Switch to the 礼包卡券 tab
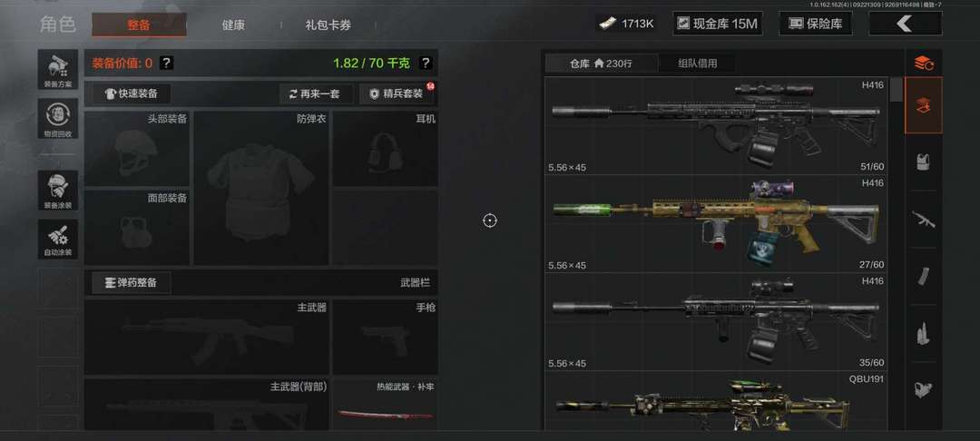 (328, 25)
